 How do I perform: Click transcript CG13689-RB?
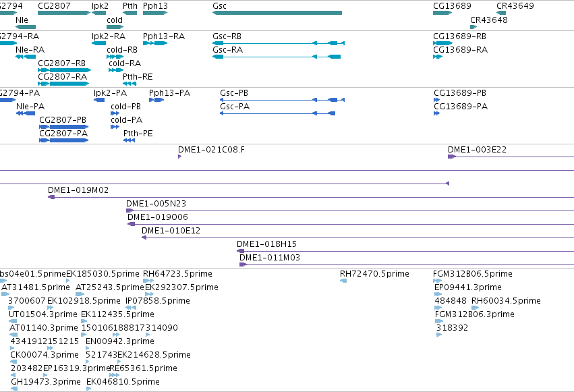point(460,36)
